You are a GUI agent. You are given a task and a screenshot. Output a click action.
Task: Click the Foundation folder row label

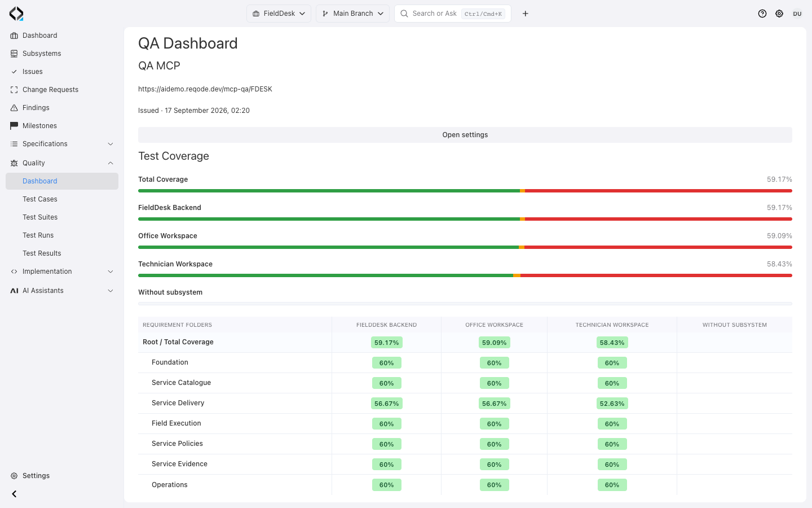(x=170, y=362)
